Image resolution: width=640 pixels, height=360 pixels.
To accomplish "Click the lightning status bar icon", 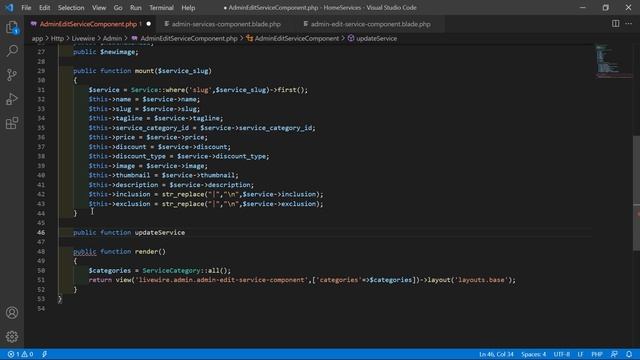I will (x=44, y=354).
